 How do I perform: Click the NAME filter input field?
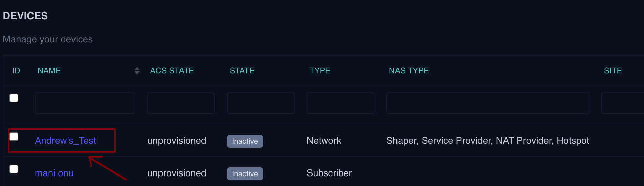[85, 103]
